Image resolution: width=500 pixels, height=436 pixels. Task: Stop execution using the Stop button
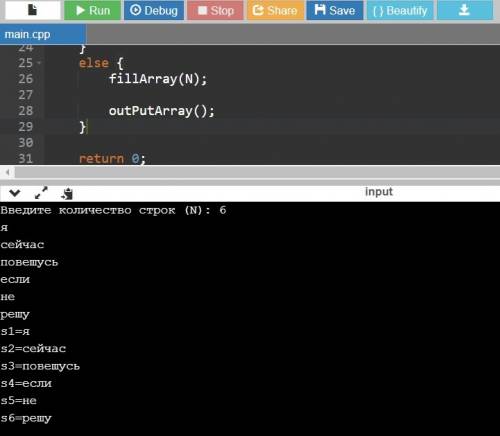215,10
